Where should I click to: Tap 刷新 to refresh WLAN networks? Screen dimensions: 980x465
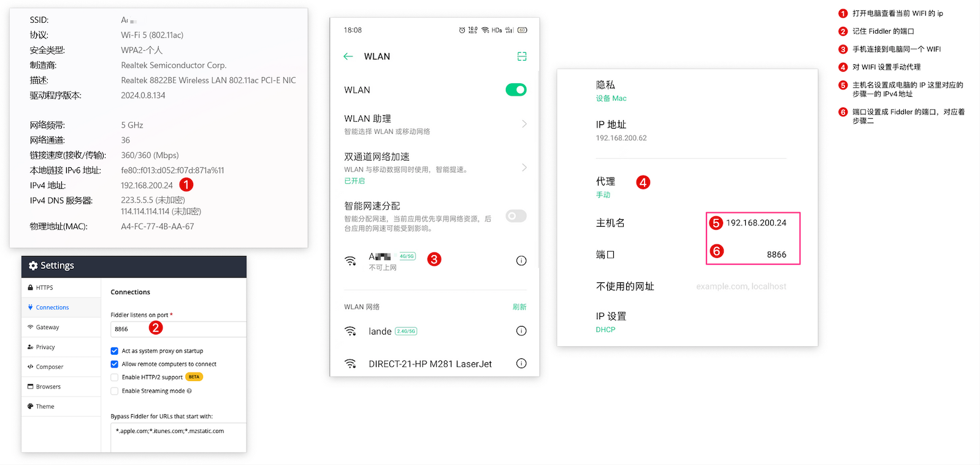519,307
